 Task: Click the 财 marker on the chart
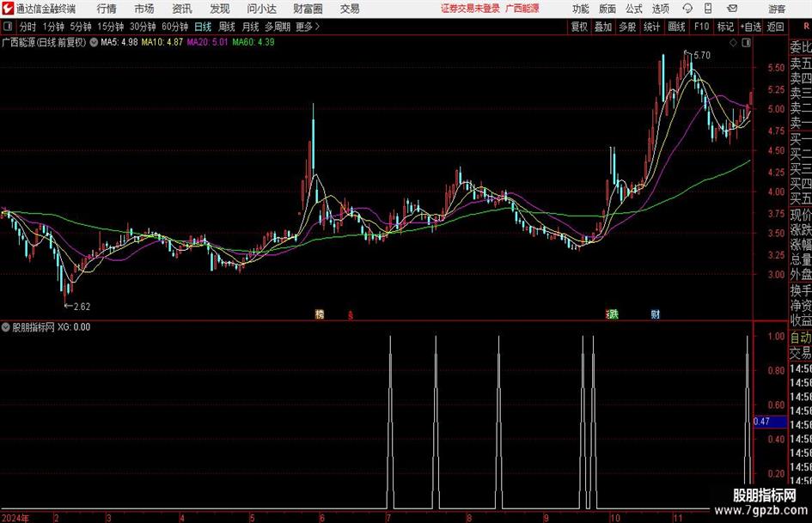coord(655,313)
